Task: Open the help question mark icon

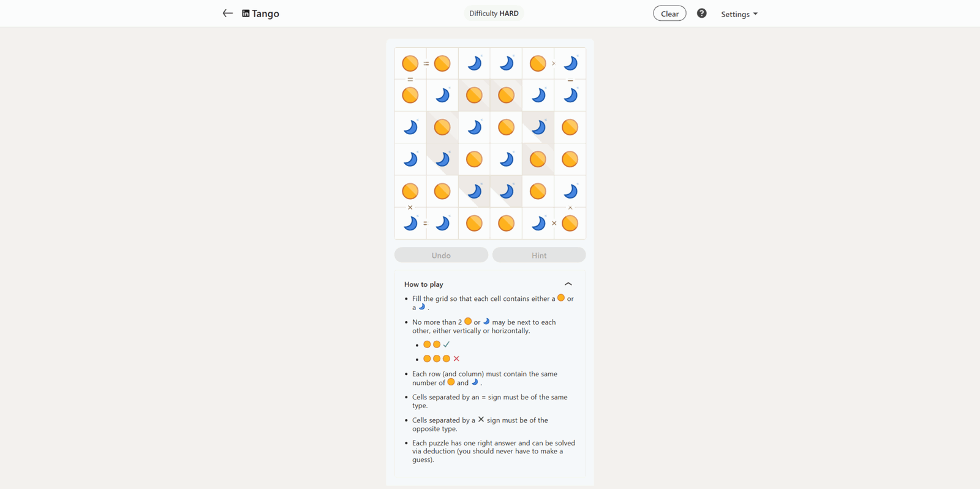Action: click(701, 13)
